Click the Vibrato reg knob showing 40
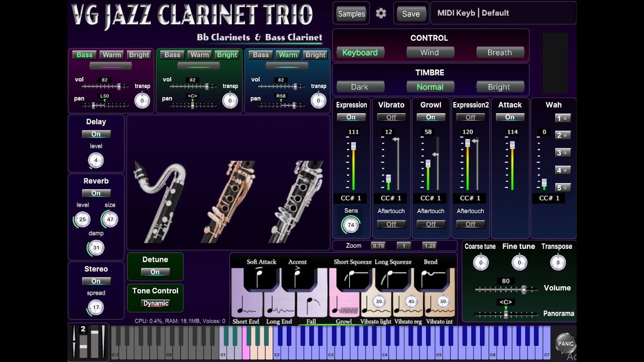This screenshot has height=362, width=644. click(411, 301)
